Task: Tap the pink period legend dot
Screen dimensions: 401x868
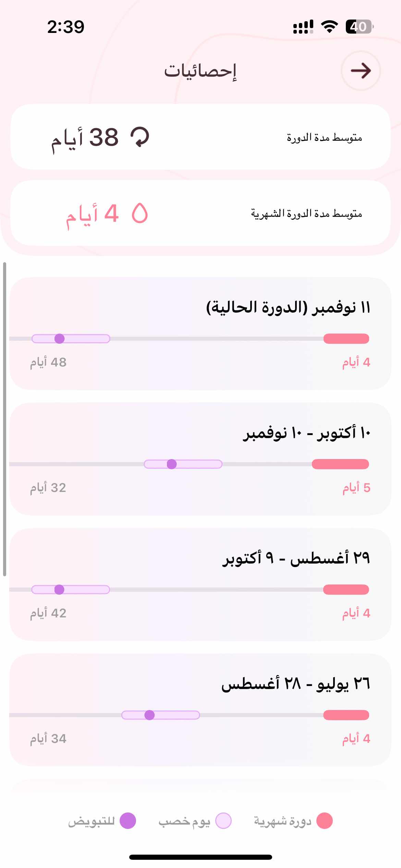Action: (x=324, y=821)
